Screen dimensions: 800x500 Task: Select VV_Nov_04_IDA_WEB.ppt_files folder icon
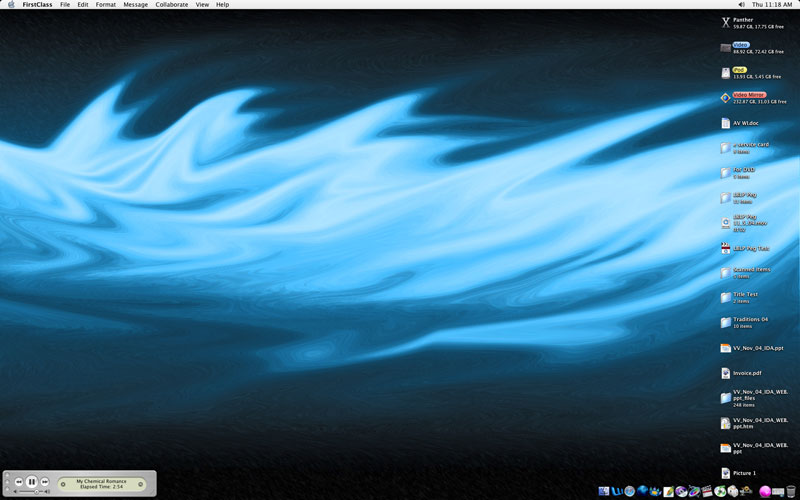[726, 398]
